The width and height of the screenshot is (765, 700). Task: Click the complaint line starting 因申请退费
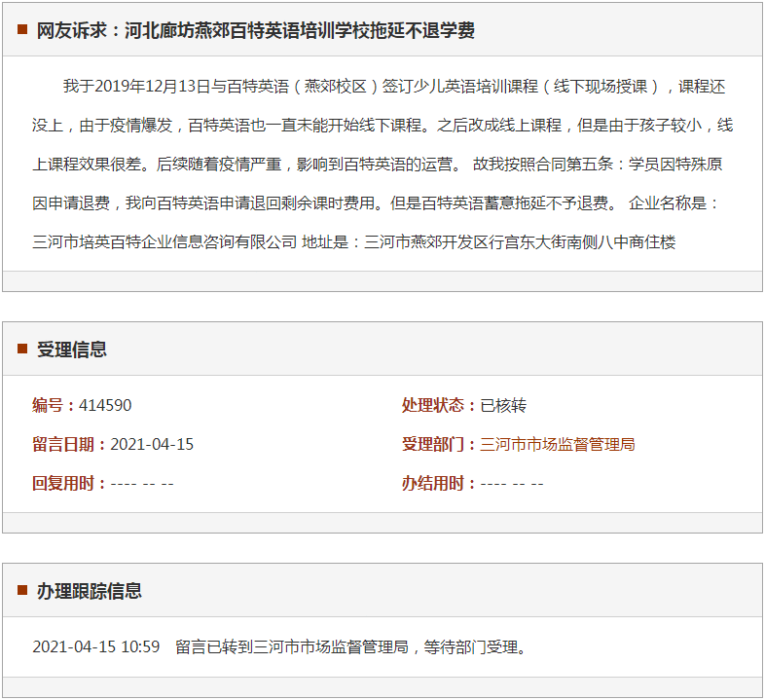(376, 203)
